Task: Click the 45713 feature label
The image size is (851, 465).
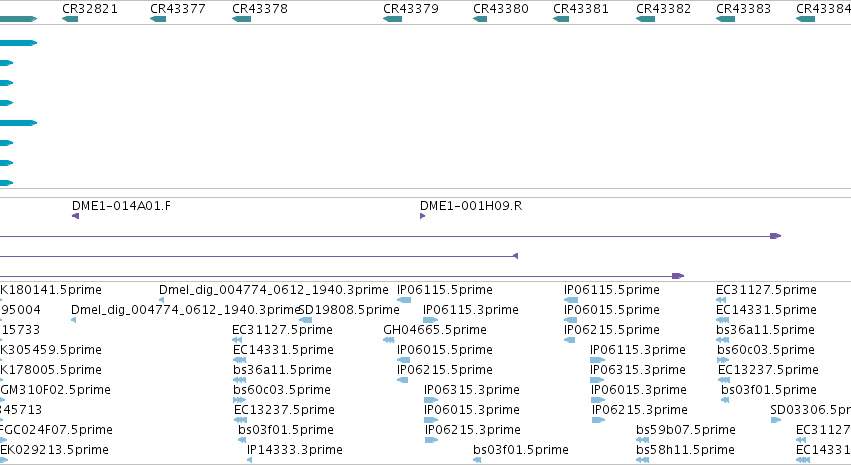Action: pyautogui.click(x=21, y=410)
